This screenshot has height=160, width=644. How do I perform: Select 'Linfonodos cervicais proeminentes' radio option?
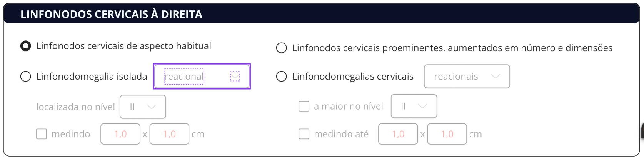click(282, 48)
